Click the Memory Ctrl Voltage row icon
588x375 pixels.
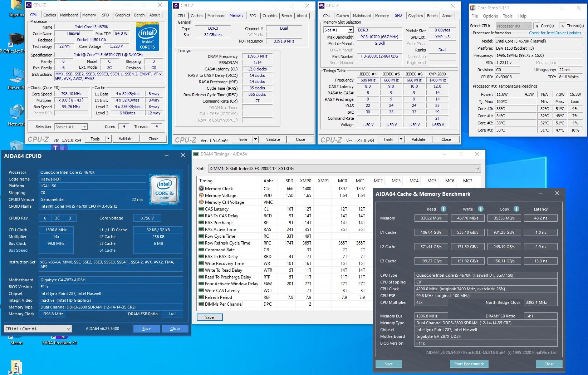(201, 202)
